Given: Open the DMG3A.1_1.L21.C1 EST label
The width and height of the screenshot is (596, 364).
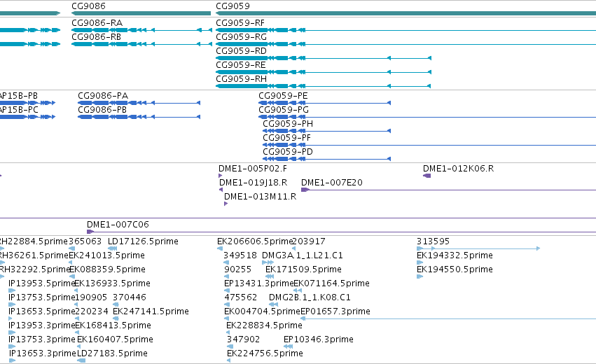Looking at the screenshot, I should tap(303, 255).
